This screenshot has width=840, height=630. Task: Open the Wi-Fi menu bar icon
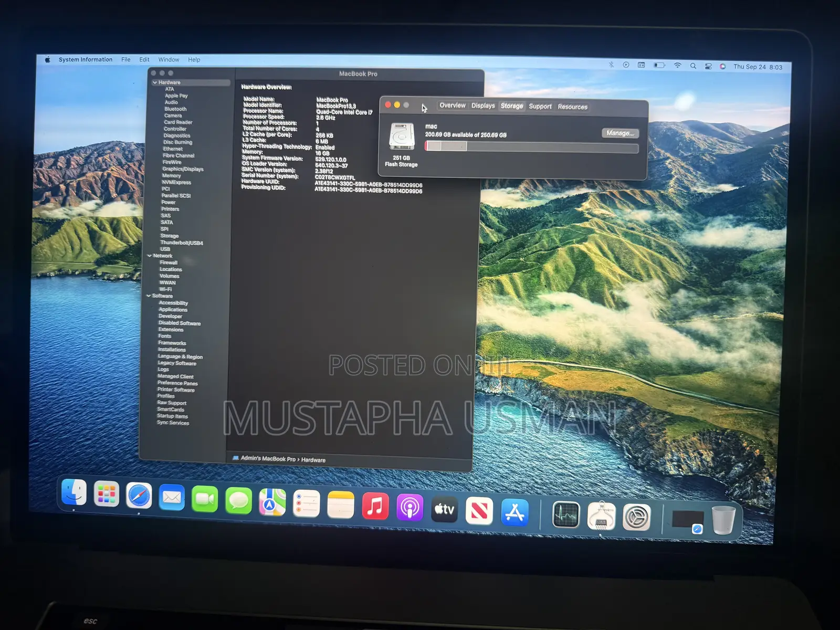pyautogui.click(x=678, y=66)
